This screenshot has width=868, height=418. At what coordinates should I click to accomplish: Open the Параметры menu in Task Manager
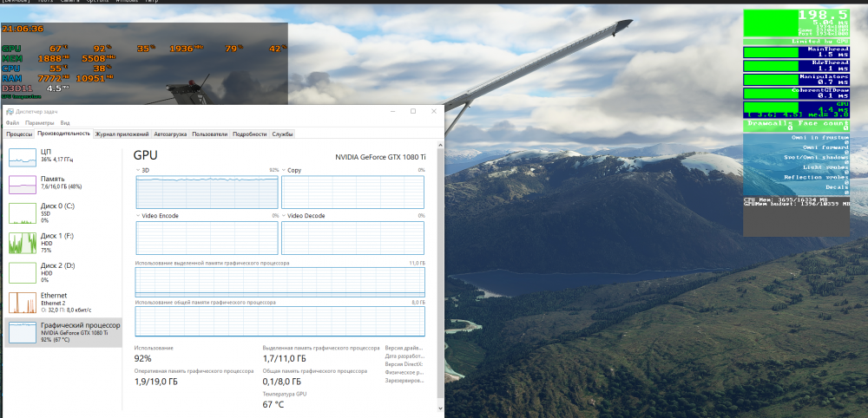pos(40,123)
